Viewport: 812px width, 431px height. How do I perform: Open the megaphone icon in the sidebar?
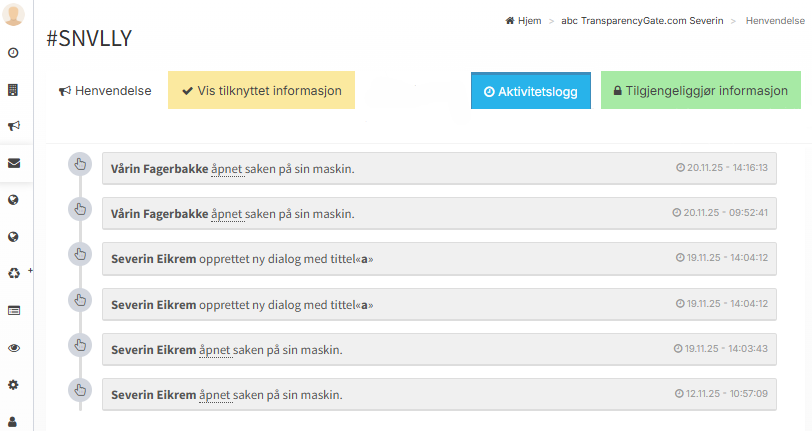point(14,126)
